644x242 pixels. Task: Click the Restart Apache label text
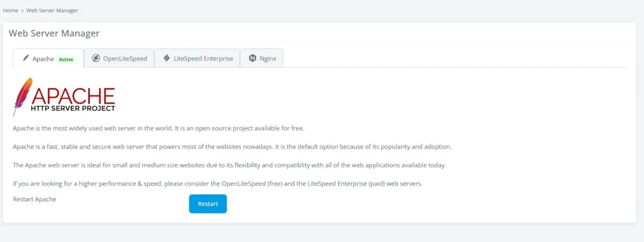[34, 199]
